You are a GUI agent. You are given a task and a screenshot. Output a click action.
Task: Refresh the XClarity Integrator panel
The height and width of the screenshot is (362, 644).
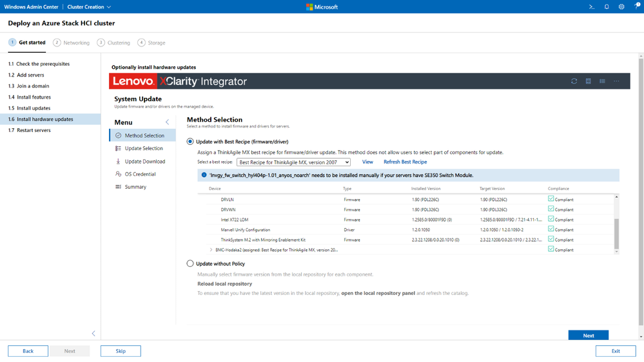574,81
